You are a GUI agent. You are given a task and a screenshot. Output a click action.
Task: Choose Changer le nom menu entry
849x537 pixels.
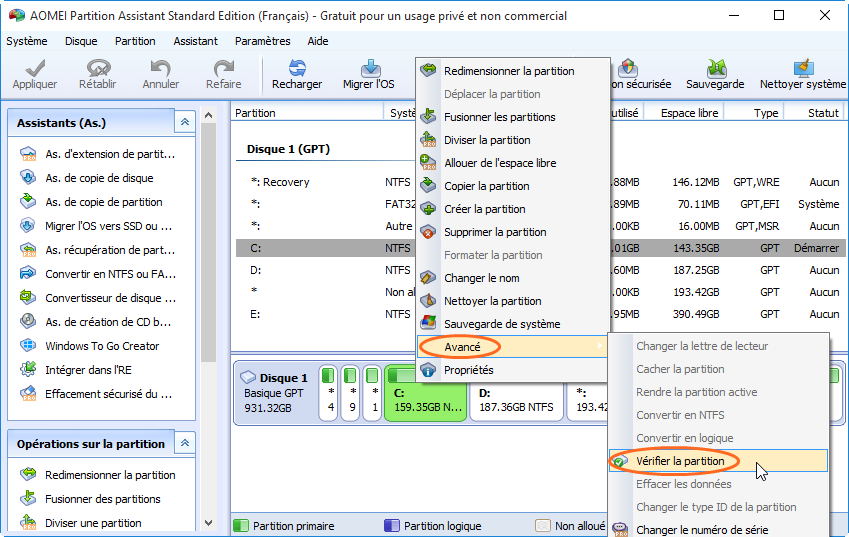(x=513, y=278)
